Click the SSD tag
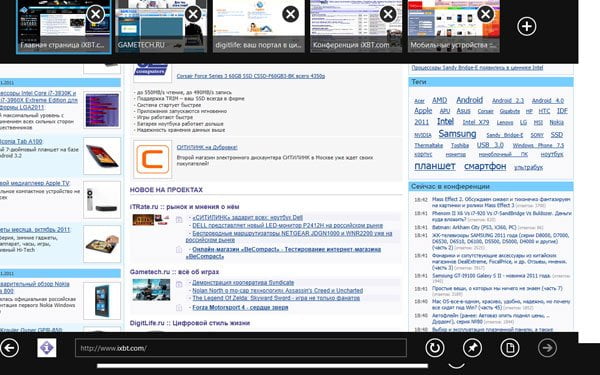The width and height of the screenshot is (600, 375). click(556, 135)
